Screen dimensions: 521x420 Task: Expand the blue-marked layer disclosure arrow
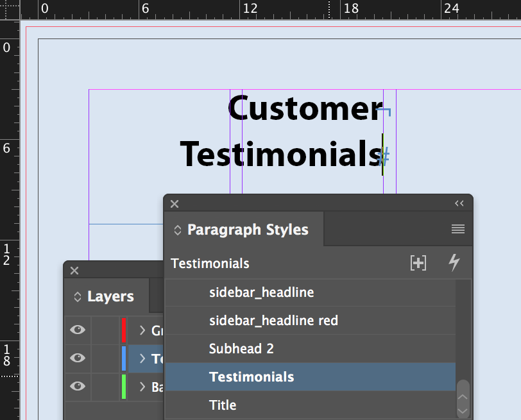click(142, 358)
